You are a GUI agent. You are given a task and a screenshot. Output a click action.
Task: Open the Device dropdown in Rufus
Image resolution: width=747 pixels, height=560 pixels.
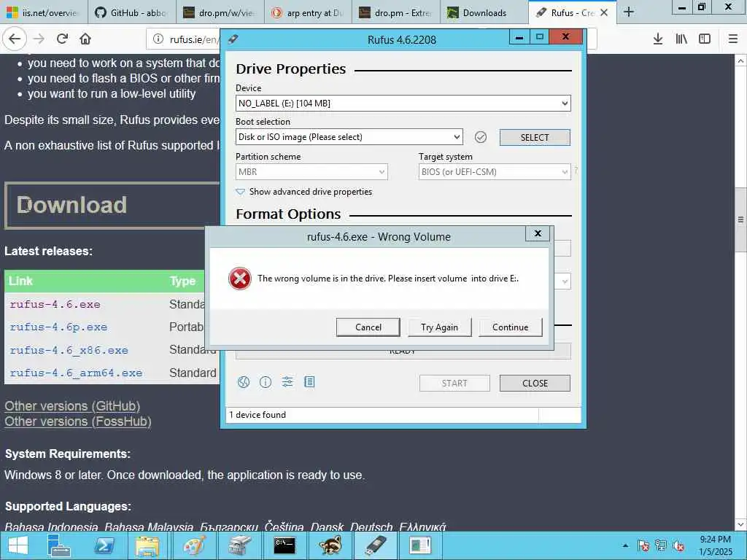point(403,104)
